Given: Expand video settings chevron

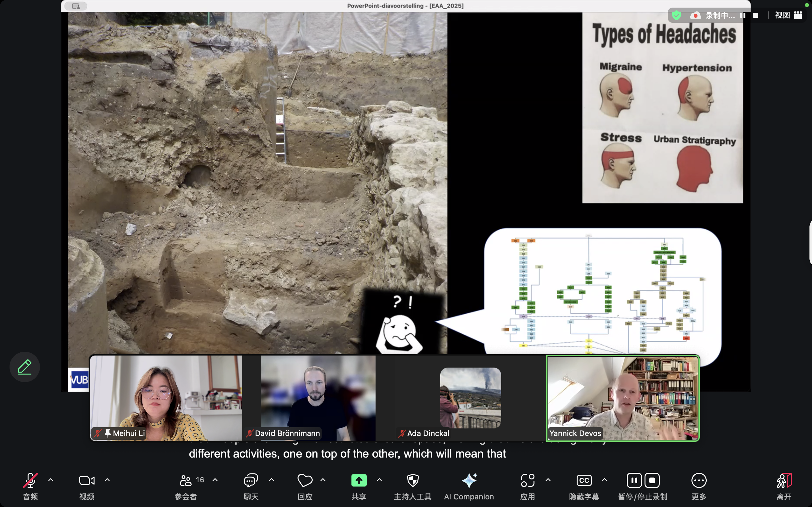Looking at the screenshot, I should coord(108,479).
